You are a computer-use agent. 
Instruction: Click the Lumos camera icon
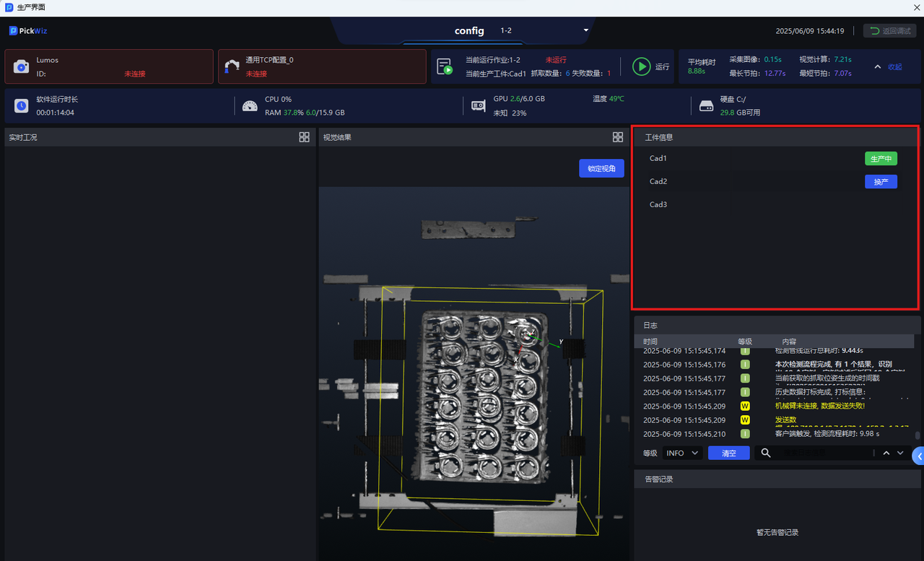click(22, 66)
